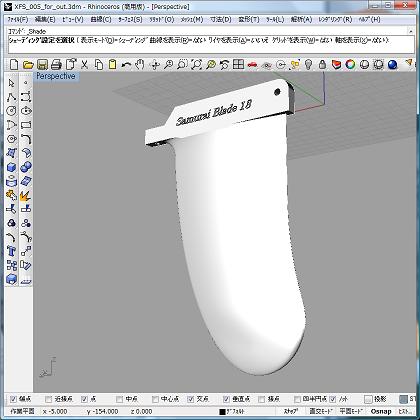Click the 投影 button in osnap bar

(x=376, y=399)
